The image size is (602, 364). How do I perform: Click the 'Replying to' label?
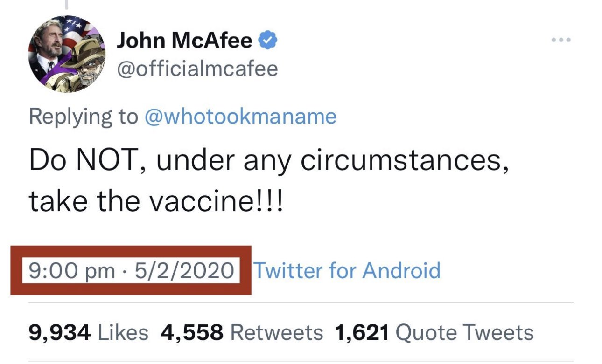[x=84, y=116]
